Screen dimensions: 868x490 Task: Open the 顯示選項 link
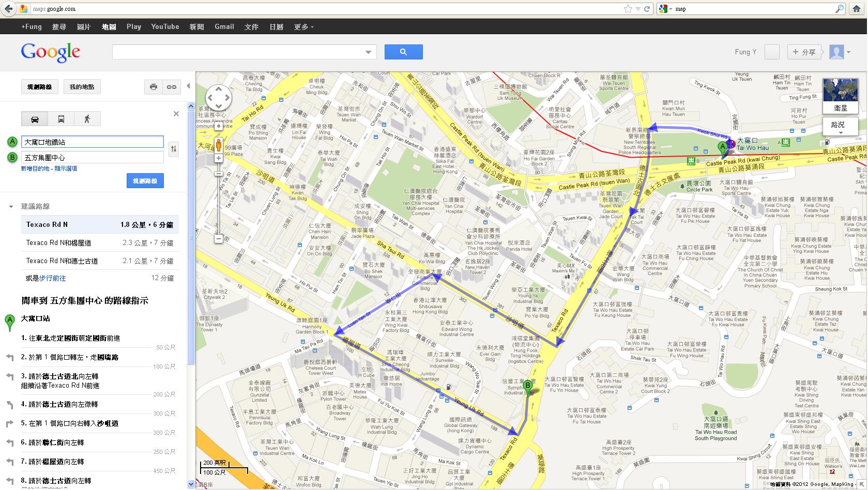click(66, 169)
